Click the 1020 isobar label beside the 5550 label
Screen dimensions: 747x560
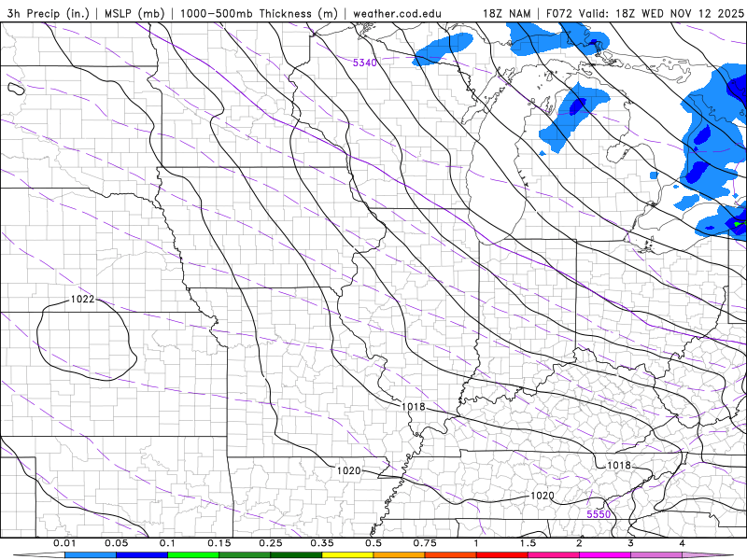543,496
